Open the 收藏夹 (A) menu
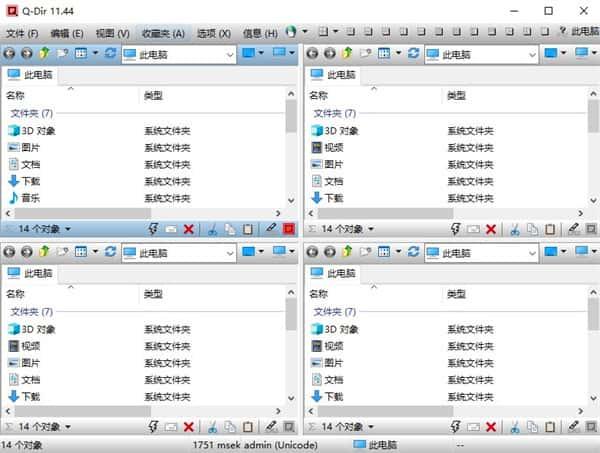Viewport: 600px width, 453px height. point(162,32)
